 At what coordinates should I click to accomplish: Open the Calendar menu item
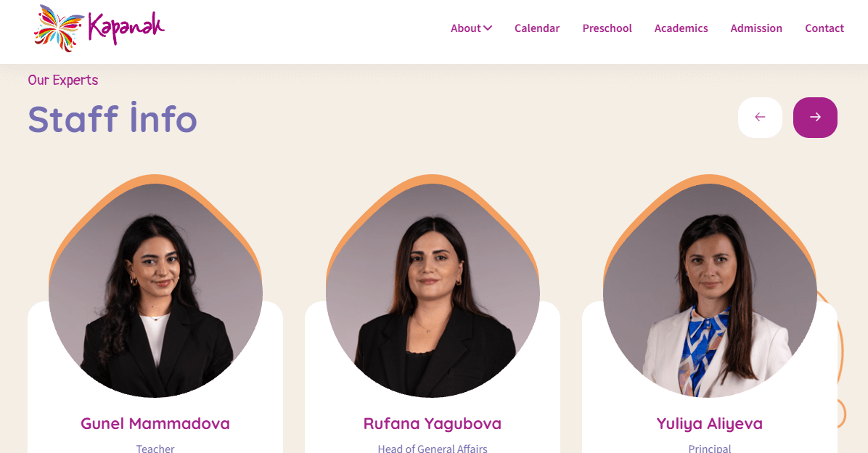coord(537,28)
